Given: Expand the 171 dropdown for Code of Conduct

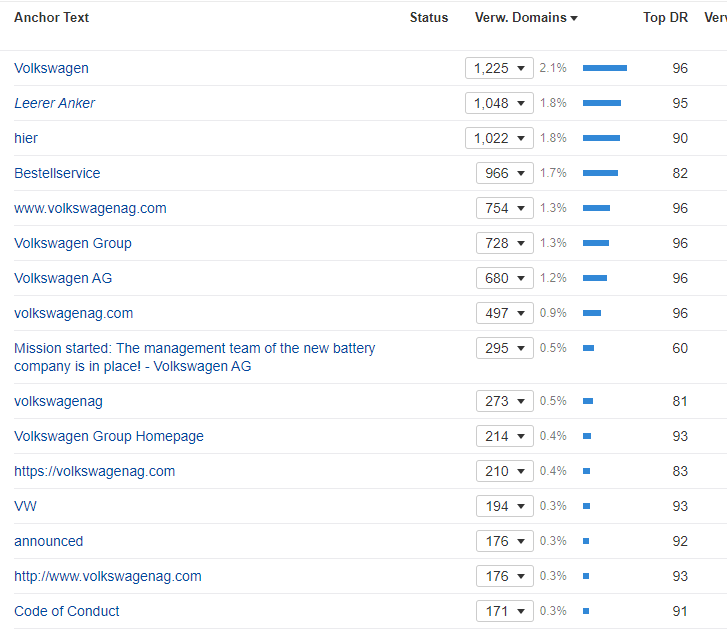Looking at the screenshot, I should point(505,611).
